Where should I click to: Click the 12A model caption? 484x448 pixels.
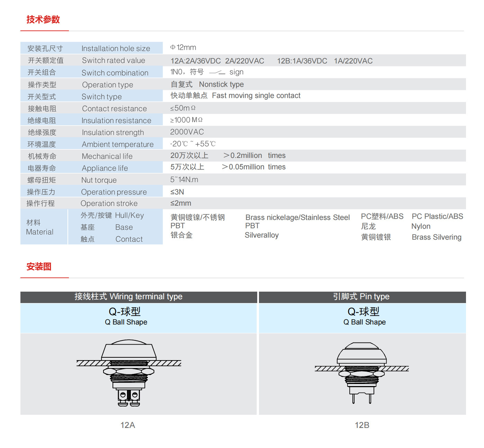(128, 425)
